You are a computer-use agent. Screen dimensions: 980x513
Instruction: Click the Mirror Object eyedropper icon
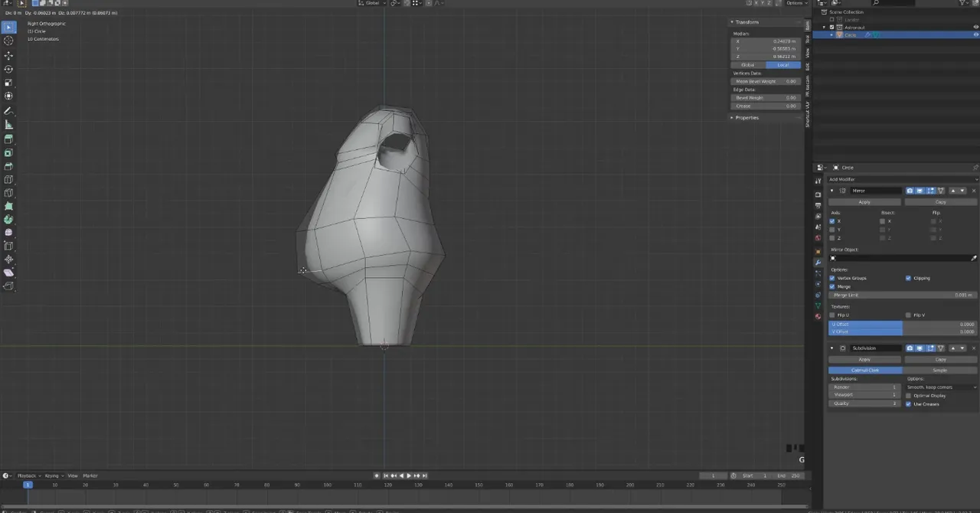click(x=974, y=258)
